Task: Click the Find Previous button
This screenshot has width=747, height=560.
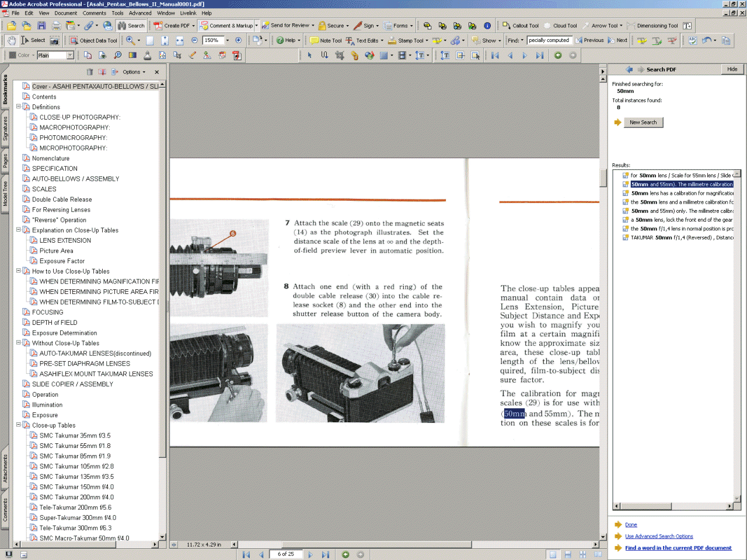Action: click(589, 40)
